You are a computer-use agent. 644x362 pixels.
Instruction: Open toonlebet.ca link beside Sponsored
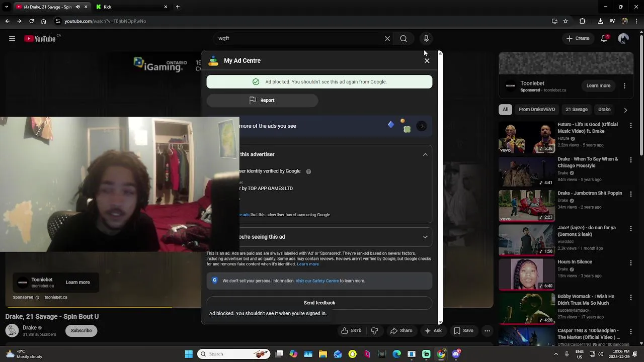coord(56,297)
